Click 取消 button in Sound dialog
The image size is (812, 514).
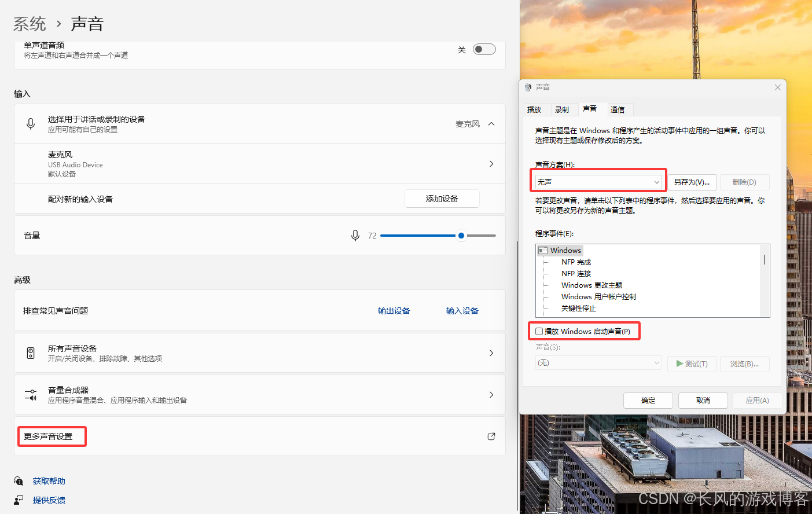703,401
